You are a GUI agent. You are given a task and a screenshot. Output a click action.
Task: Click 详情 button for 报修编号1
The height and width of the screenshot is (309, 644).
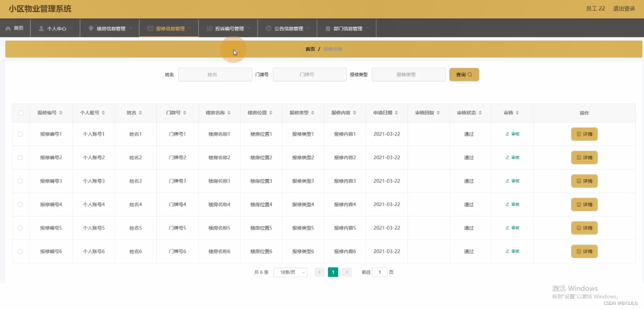point(584,134)
